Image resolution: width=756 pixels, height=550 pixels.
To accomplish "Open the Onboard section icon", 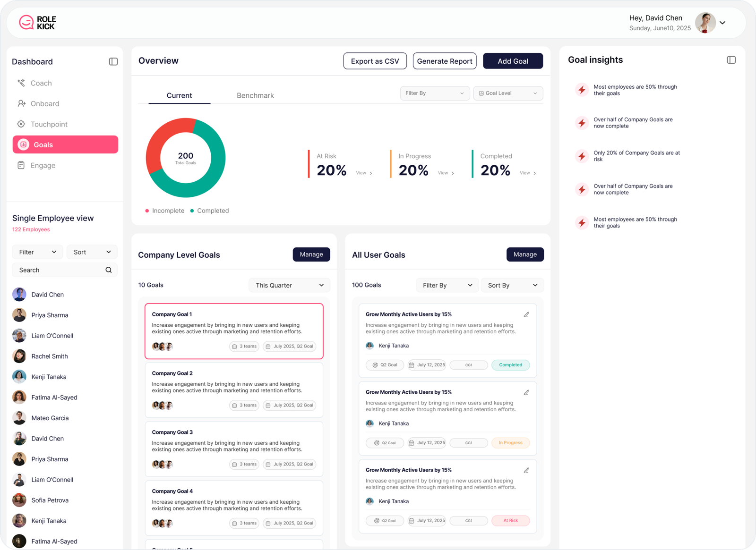I will click(x=21, y=103).
